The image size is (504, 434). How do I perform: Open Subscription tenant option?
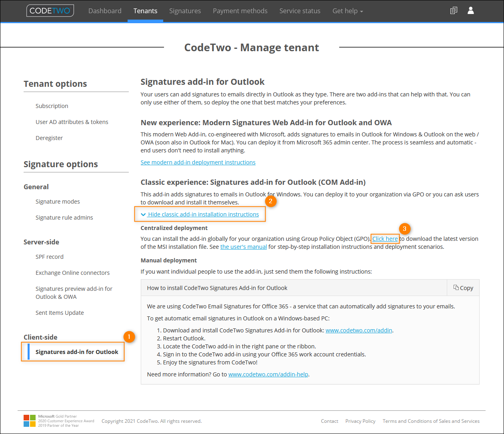click(52, 106)
